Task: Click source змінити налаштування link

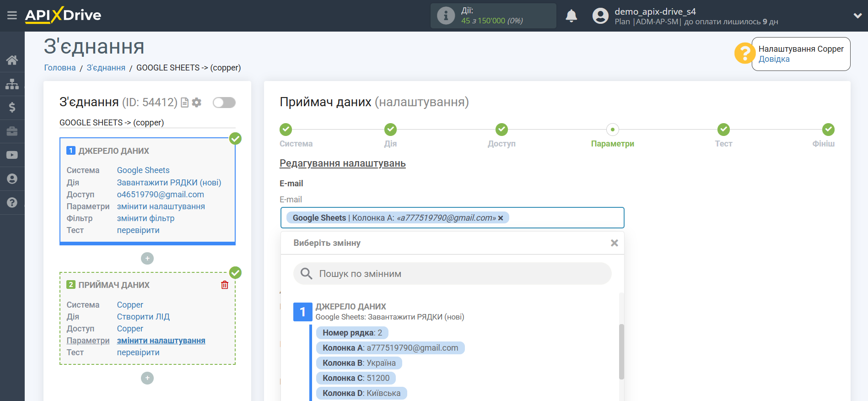Action: click(161, 206)
